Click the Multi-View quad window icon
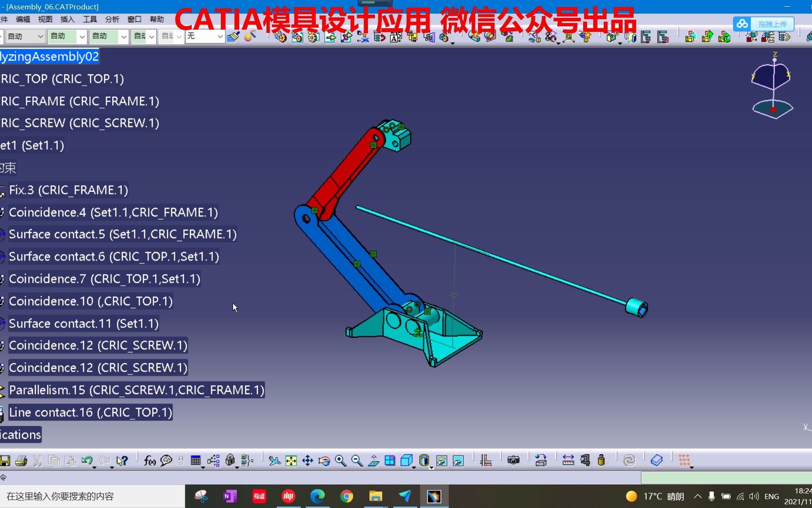 (390, 460)
